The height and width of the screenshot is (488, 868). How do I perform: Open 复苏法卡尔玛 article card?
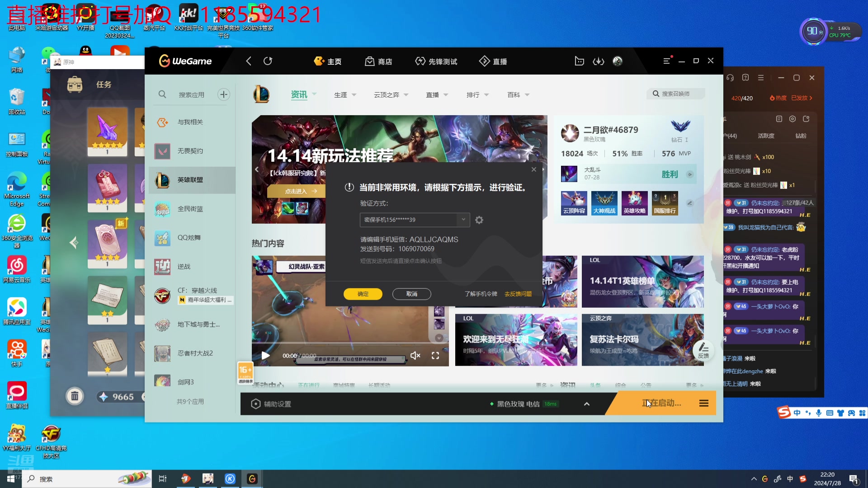(643, 340)
